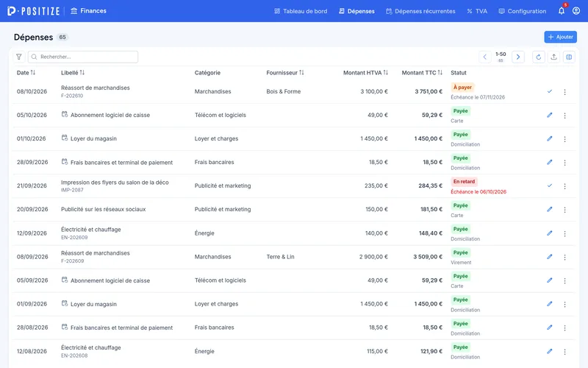Refresh the expenses list
The width and height of the screenshot is (588, 368).
tap(539, 57)
